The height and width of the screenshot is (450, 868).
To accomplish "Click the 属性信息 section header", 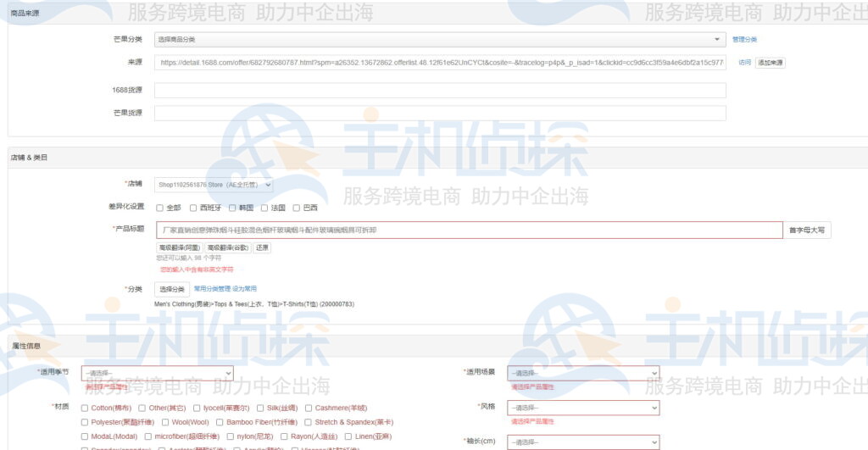I will click(26, 346).
